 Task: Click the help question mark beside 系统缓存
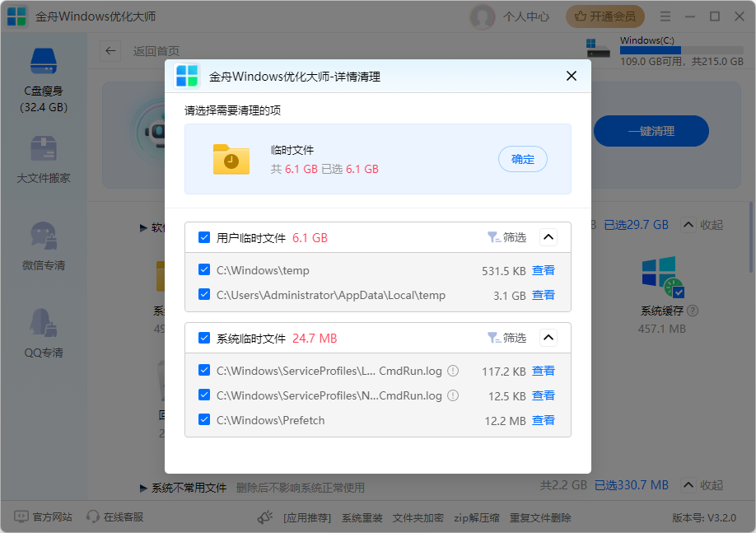[693, 311]
